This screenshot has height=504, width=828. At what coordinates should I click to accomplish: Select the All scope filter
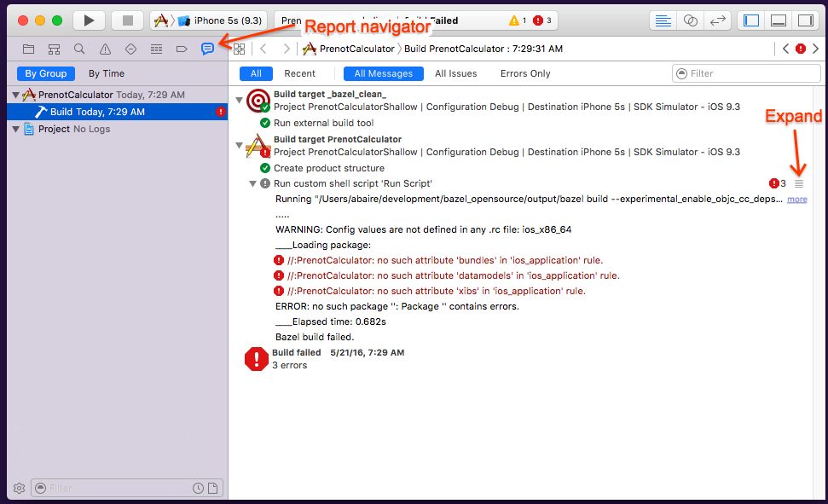[256, 73]
